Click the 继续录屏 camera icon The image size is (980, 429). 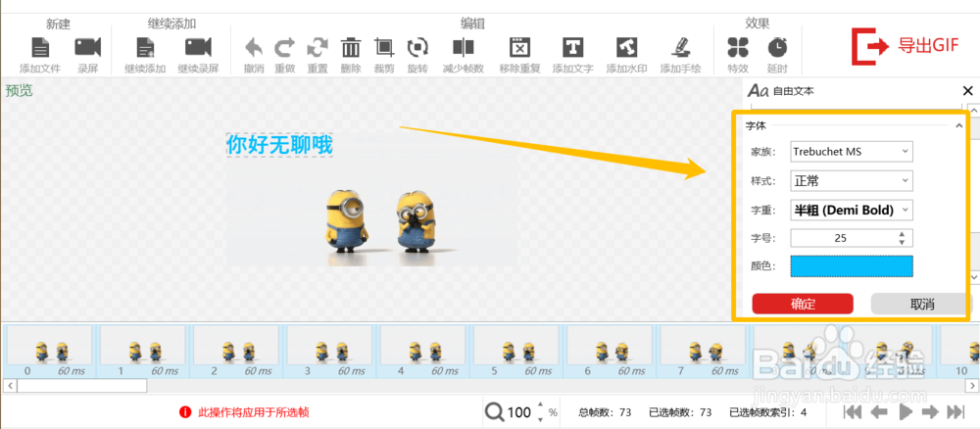198,48
